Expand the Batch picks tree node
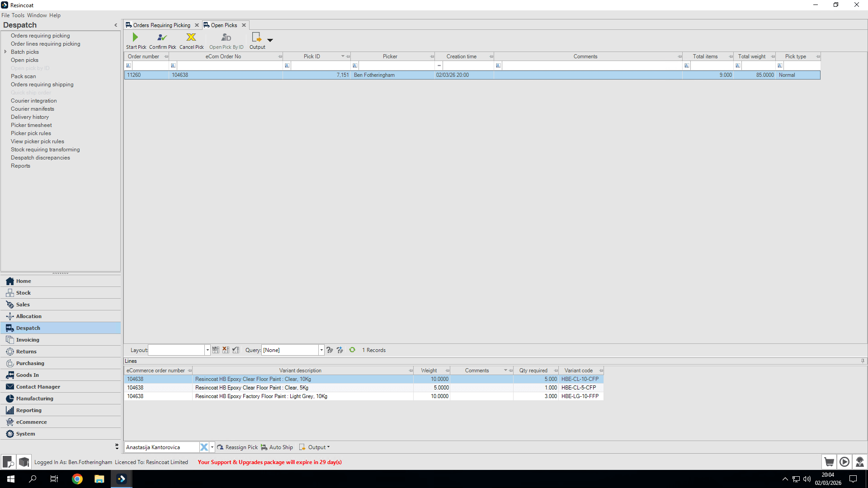This screenshot has height=488, width=868. tap(5, 52)
